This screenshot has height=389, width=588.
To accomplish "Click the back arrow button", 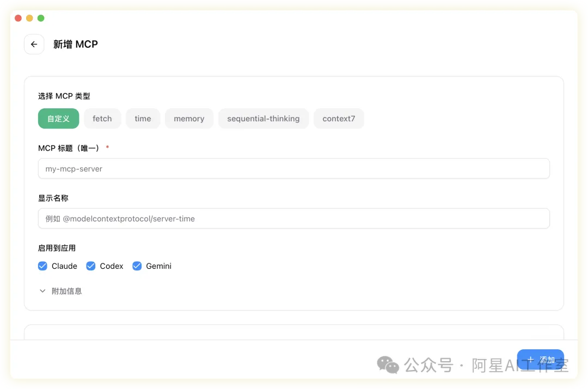I will coord(34,45).
